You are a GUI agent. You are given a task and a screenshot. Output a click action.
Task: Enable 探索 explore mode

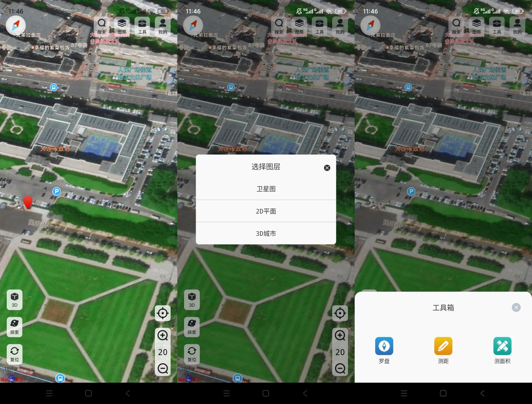[14, 327]
